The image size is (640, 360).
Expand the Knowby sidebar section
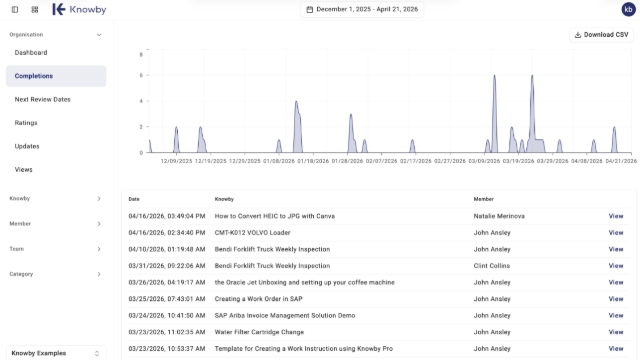coord(56,198)
